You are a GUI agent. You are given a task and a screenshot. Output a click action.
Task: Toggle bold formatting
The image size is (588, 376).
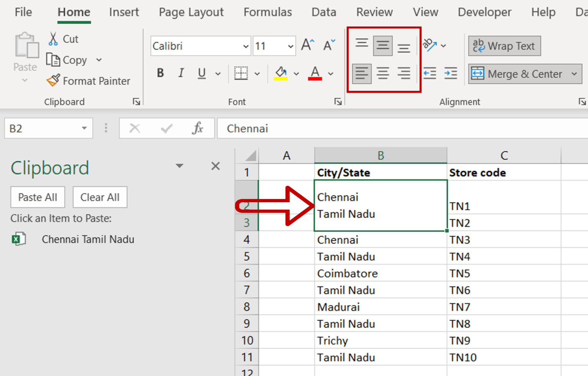point(160,73)
